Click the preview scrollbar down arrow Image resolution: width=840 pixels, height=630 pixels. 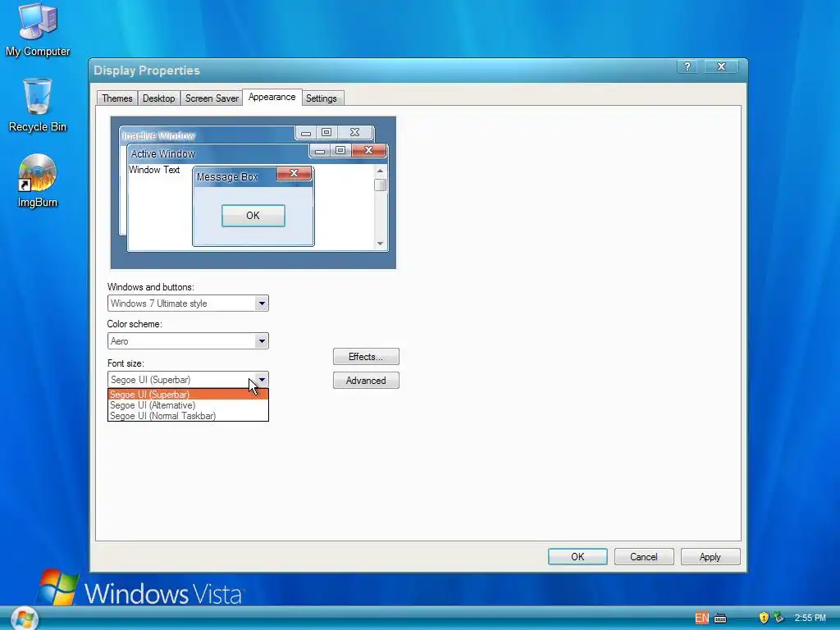click(x=380, y=243)
